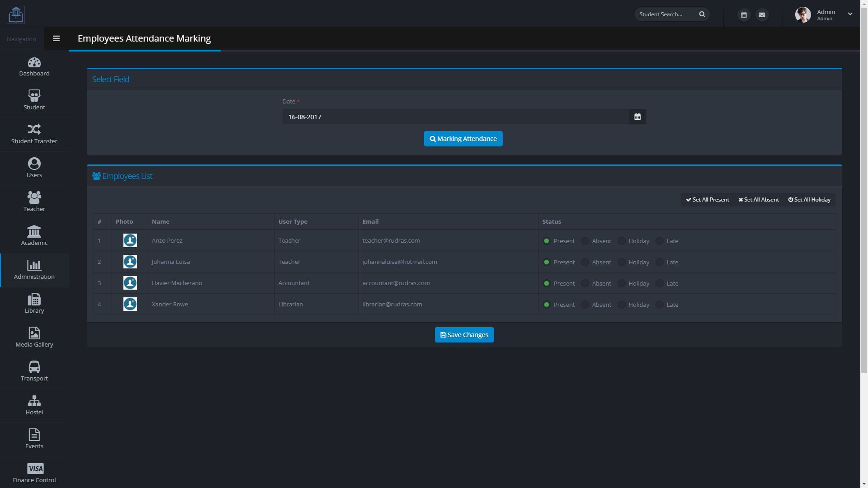This screenshot has height=488, width=868.
Task: Set Johanna Luisa status to Late
Action: pos(660,262)
